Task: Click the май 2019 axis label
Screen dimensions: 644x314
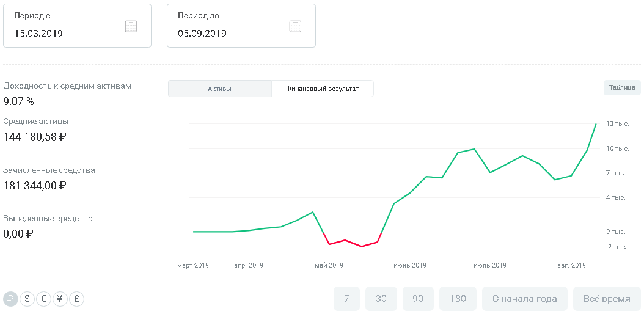Action: [x=329, y=265]
